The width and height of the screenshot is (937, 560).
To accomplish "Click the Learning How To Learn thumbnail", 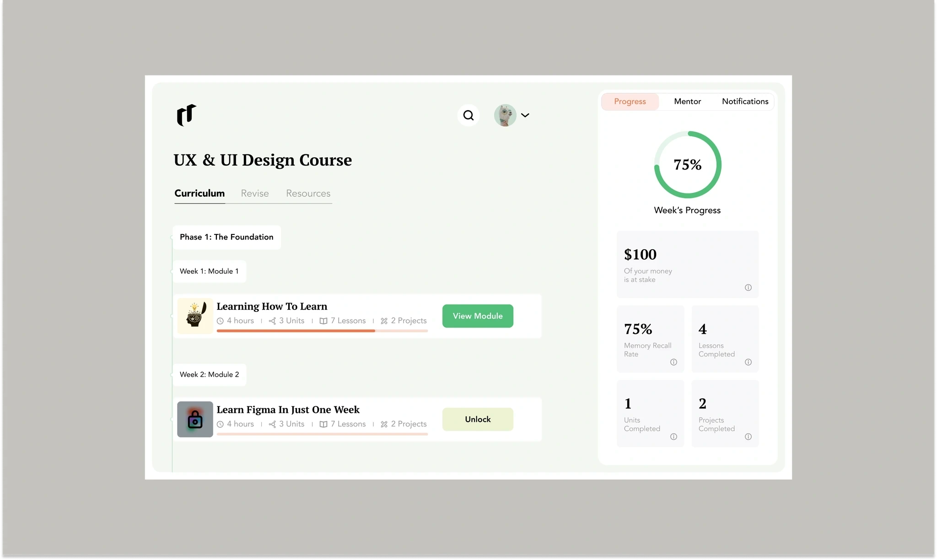I will click(x=195, y=316).
